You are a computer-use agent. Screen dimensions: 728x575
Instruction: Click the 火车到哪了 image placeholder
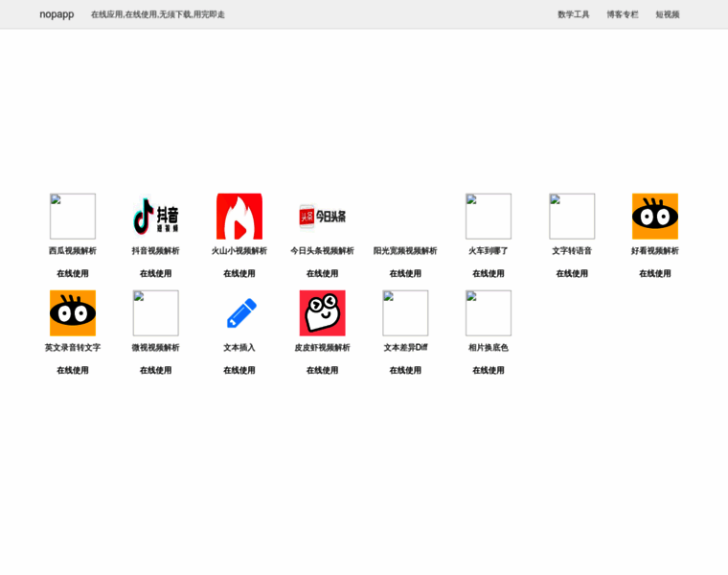coord(489,217)
